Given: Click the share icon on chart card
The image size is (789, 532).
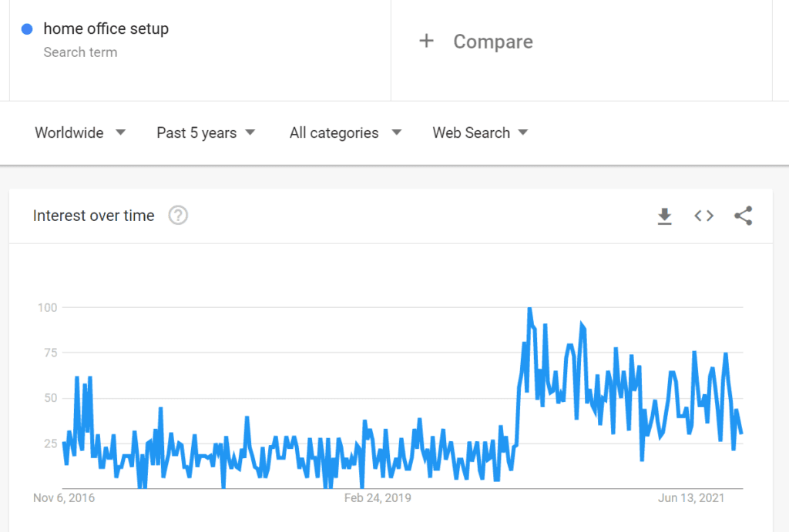Looking at the screenshot, I should pyautogui.click(x=743, y=216).
